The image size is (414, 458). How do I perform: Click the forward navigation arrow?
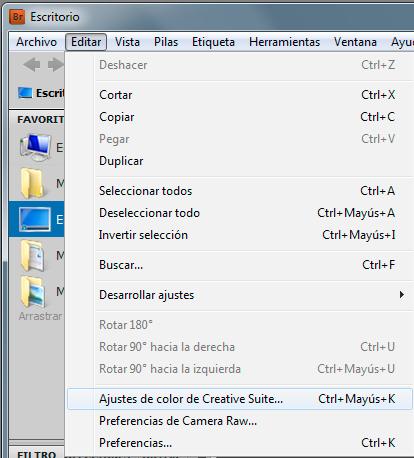tap(55, 64)
